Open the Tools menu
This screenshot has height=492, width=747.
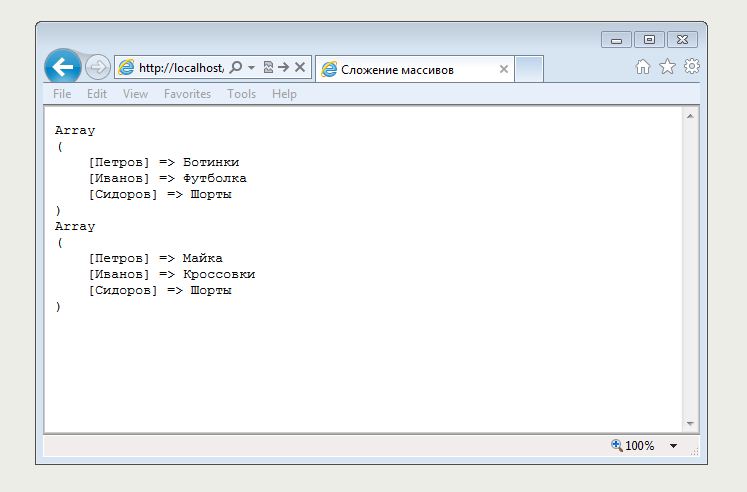click(x=241, y=94)
